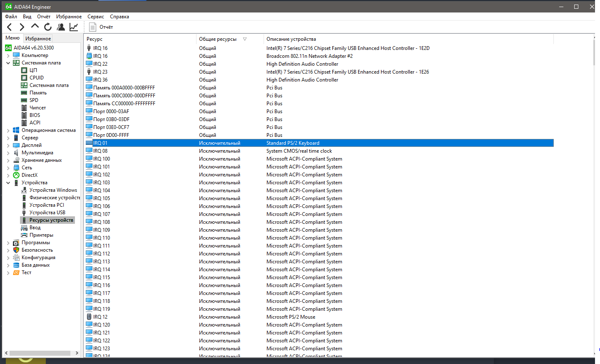Click the mouse icon on the IRQ 12 row

(x=89, y=317)
